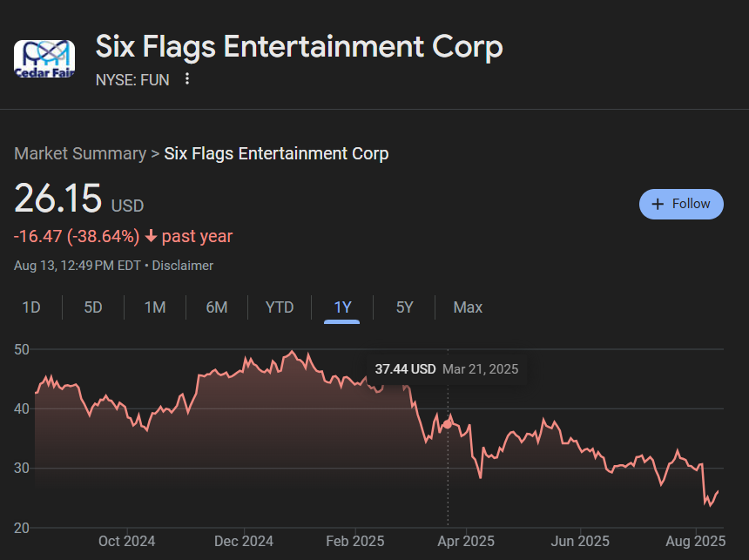Image resolution: width=749 pixels, height=560 pixels.
Task: Select the 1Y time range tab
Action: [342, 307]
